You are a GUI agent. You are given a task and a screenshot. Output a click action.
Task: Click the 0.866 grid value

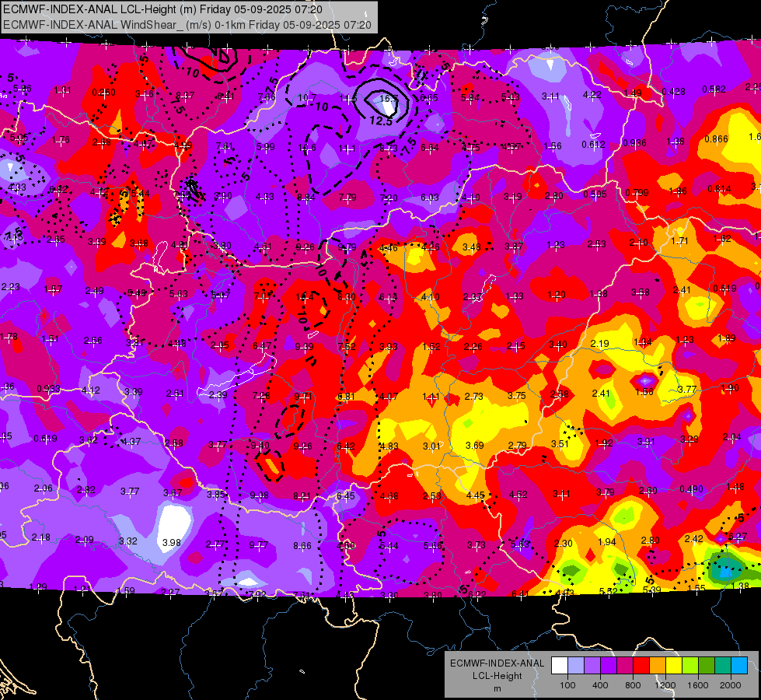coord(717,139)
